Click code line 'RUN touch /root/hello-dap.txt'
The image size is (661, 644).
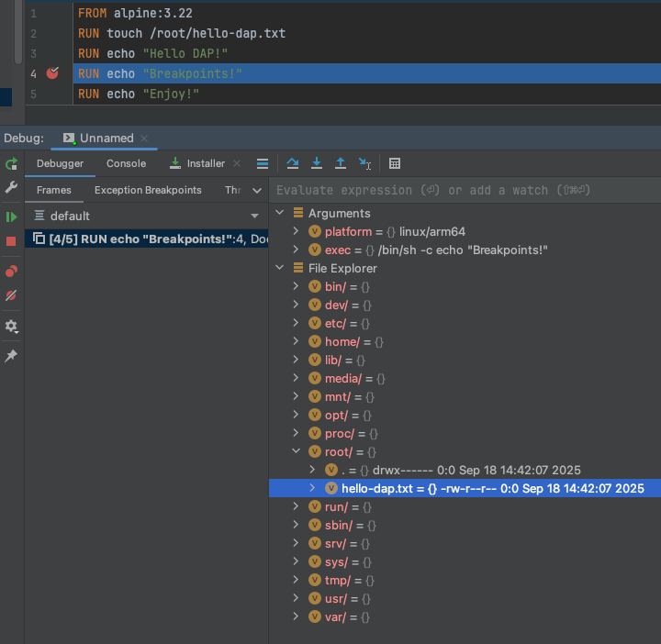[x=182, y=33]
